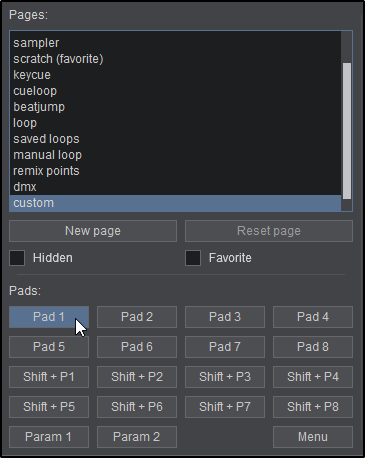Select the beatjump page
Screen dimensions: 365x458
coord(175,107)
